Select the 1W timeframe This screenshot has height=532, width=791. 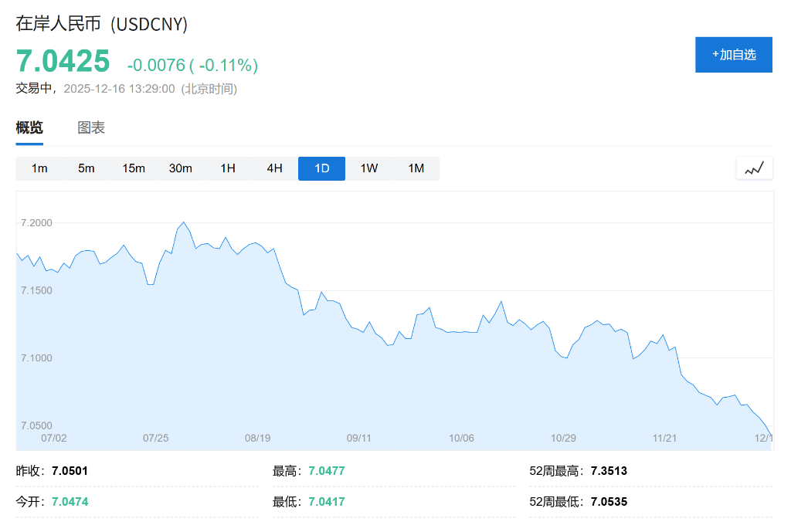(x=368, y=168)
